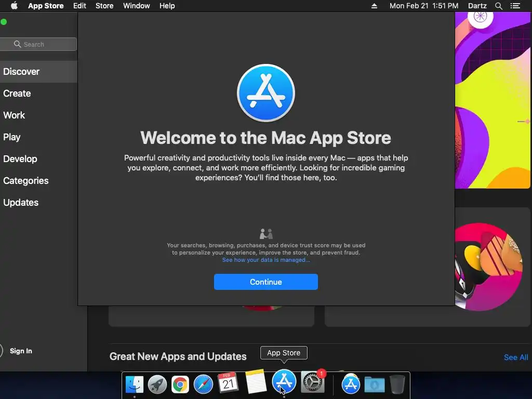Focus the App Store Search field
This screenshot has width=532, height=399.
(38, 44)
